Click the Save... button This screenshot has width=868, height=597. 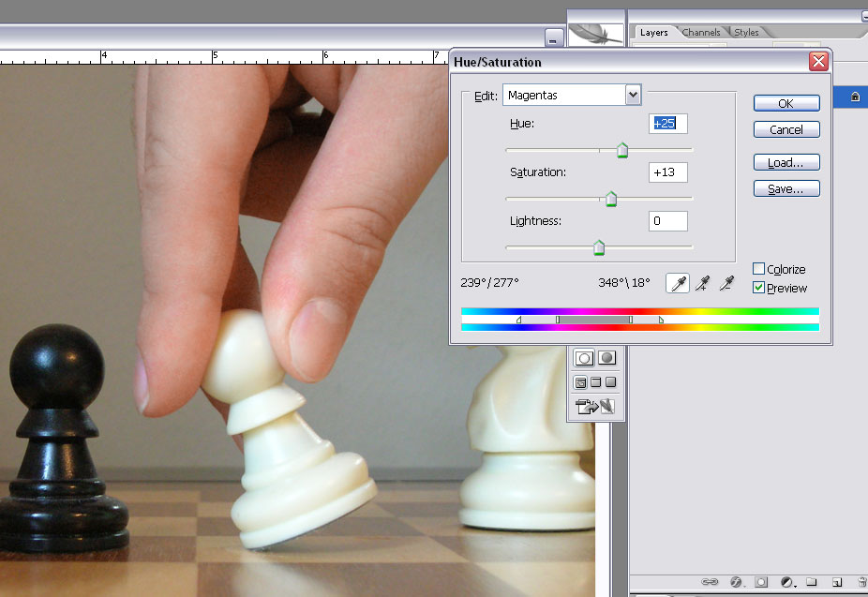click(786, 188)
